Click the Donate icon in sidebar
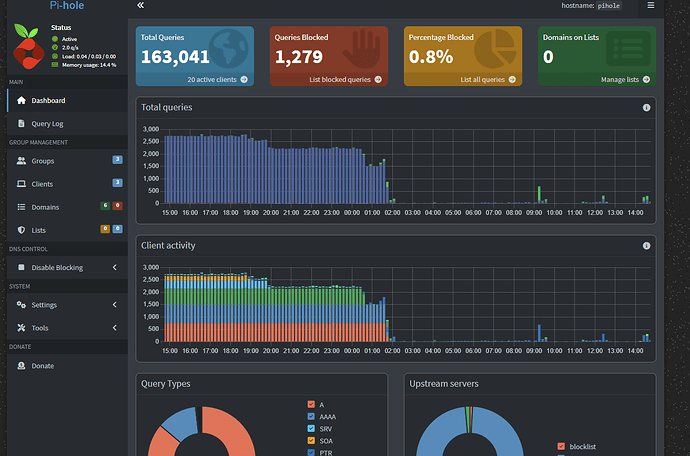The height and width of the screenshot is (456, 690). 21,365
